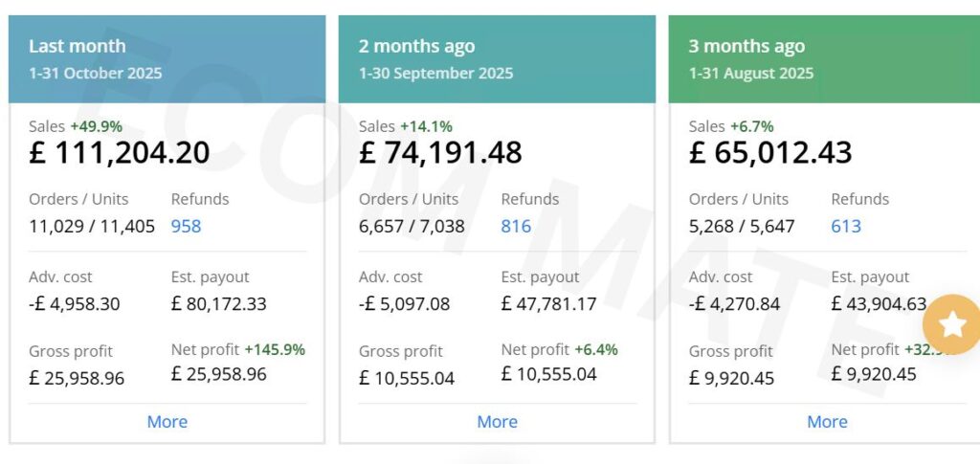Click the October Est. payout £ 80,172.33
The width and height of the screenshot is (980, 464).
[x=218, y=304]
